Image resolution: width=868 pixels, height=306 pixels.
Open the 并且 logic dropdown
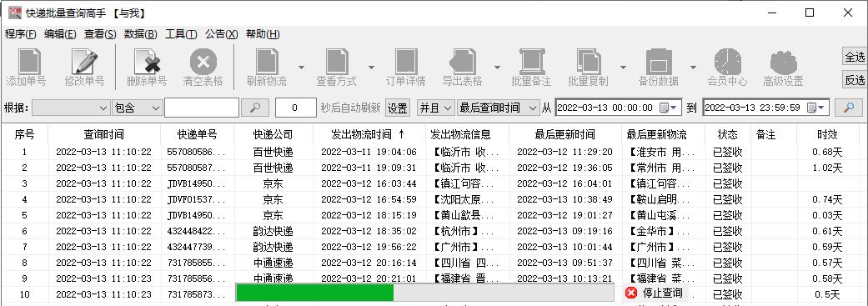click(435, 108)
